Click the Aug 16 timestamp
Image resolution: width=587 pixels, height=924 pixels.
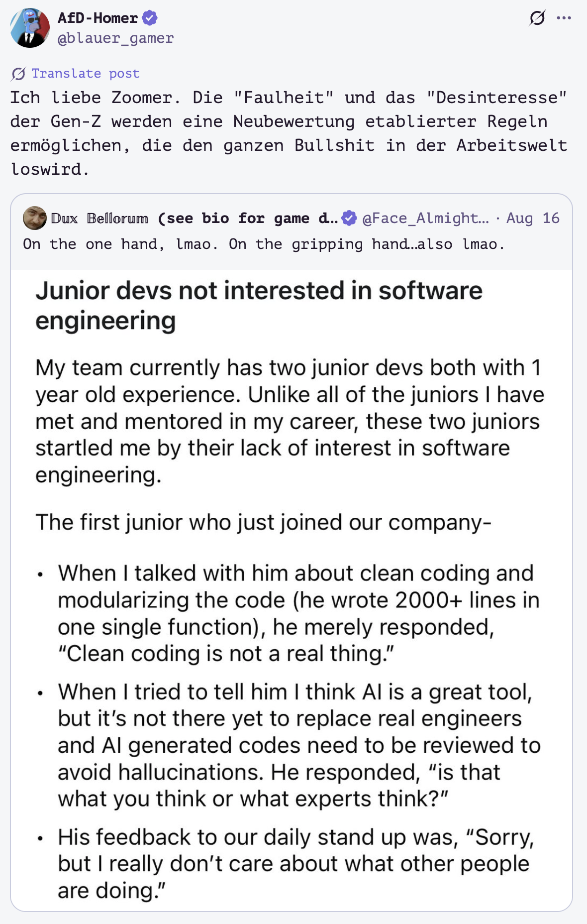point(533,218)
